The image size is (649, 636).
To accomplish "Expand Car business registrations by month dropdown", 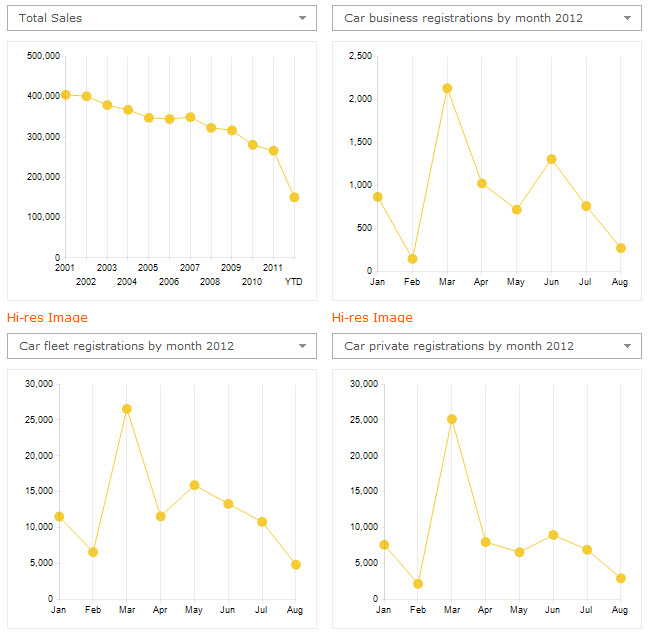I will coord(486,18).
